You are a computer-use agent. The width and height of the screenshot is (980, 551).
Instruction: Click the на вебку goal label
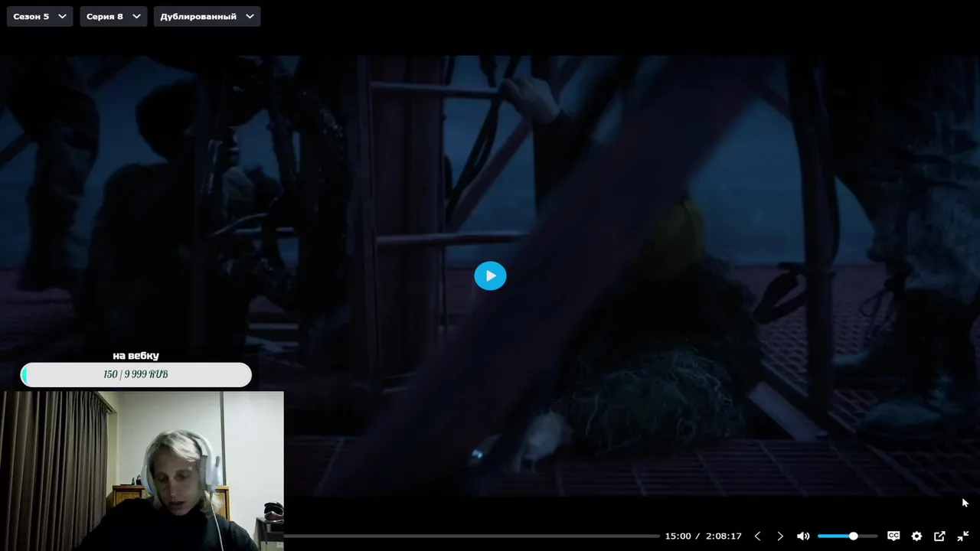click(136, 356)
